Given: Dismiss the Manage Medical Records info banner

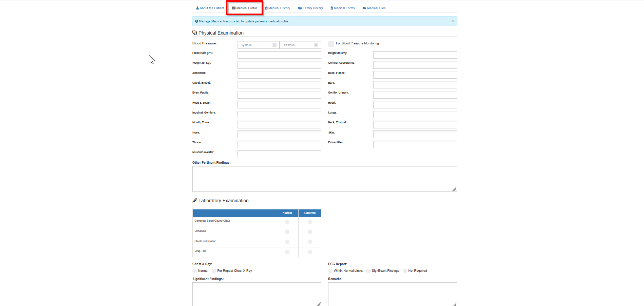Looking at the screenshot, I should coord(453,21).
